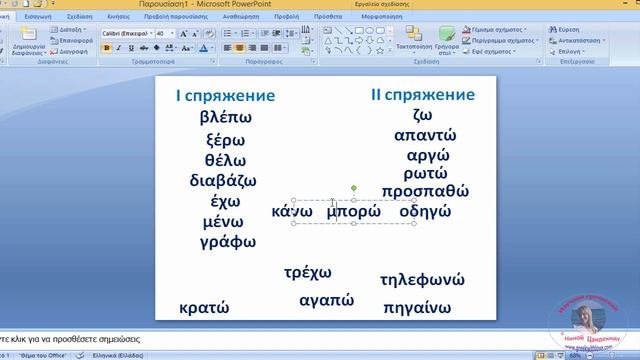Screen dimensions: 640x360
Task: Click the word τηλεφωνώ on the slide
Action: 422,280
